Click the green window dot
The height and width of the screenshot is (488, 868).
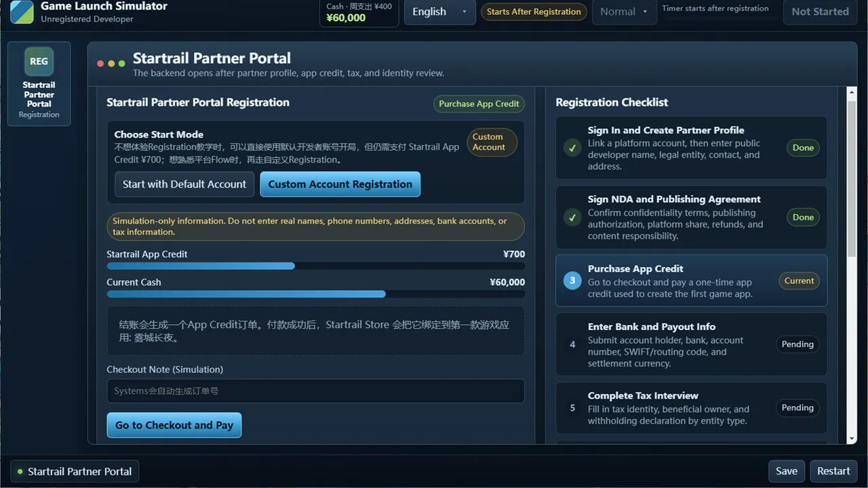122,64
